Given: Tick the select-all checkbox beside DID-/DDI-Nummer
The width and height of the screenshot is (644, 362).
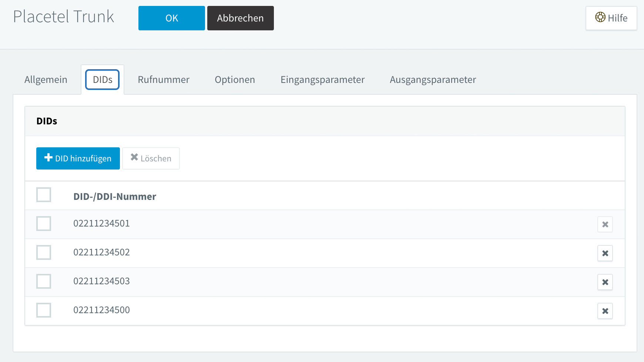Looking at the screenshot, I should pos(44,195).
